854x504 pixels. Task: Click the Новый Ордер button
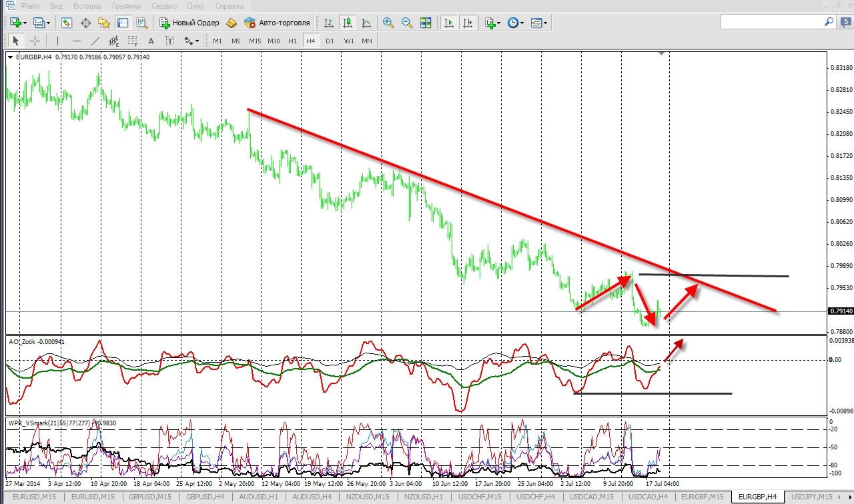pyautogui.click(x=189, y=23)
